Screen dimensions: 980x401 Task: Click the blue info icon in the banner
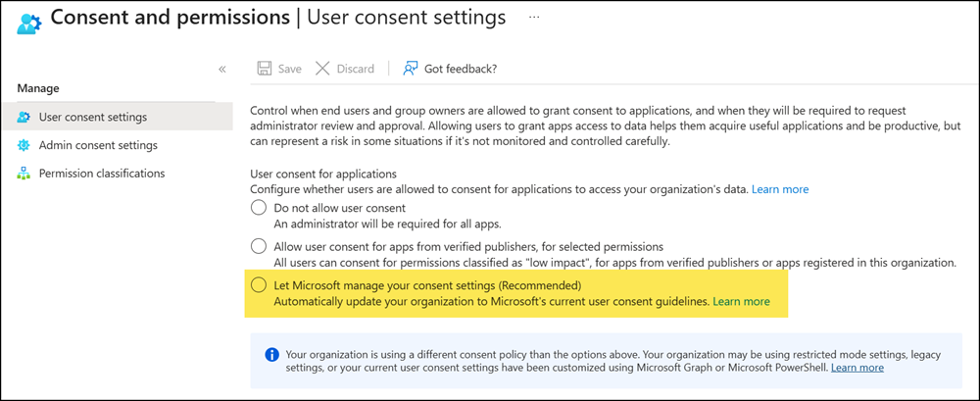pyautogui.click(x=270, y=353)
